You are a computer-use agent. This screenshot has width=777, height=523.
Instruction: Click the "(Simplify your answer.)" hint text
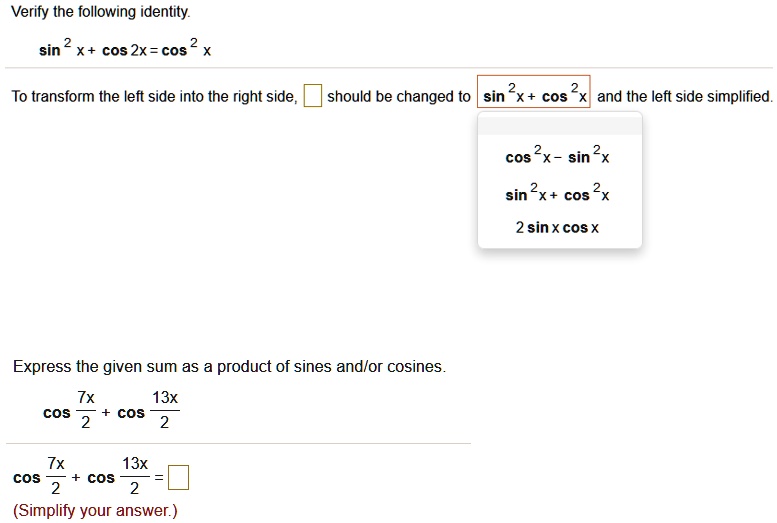tap(95, 511)
